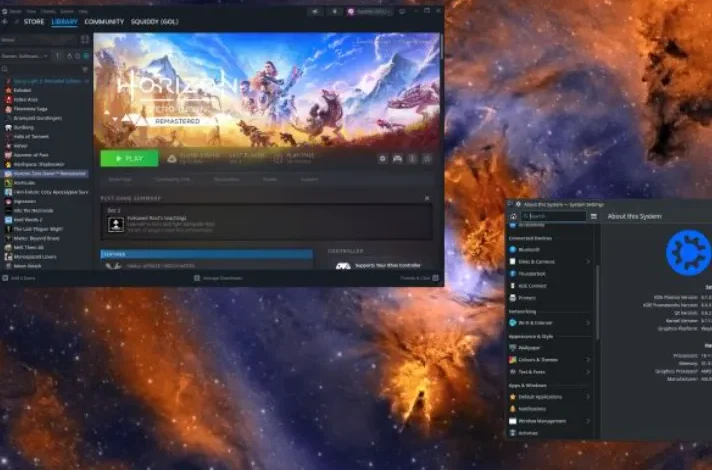Select The Last Plague: Blight in library
This screenshot has width=712, height=470.
tap(38, 229)
